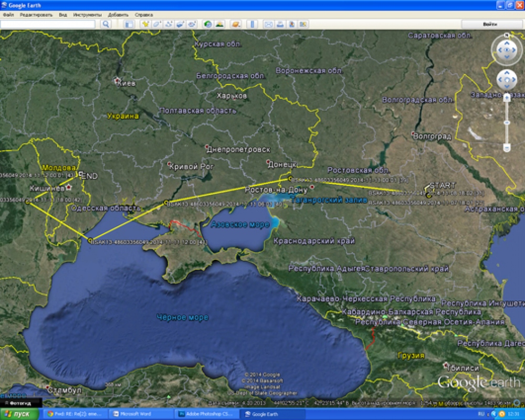The image size is (525, 420).
Task: Add a path with toolbar icon
Action: [169, 24]
